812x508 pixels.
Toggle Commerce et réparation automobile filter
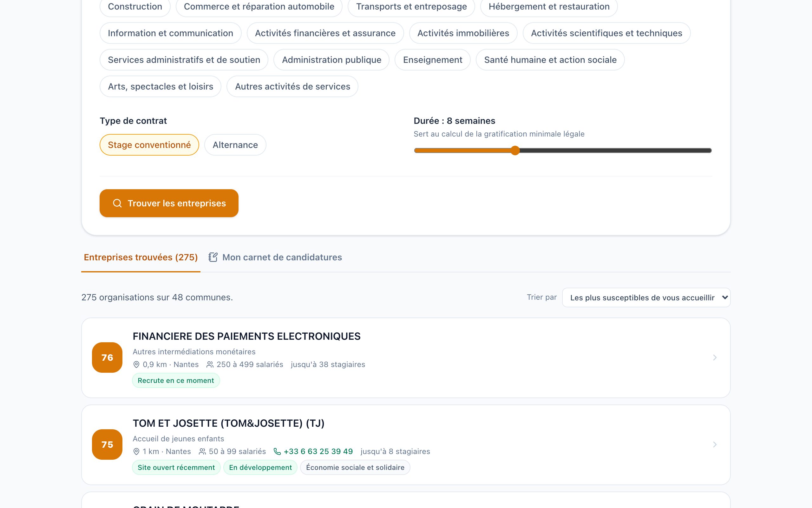[x=259, y=6]
